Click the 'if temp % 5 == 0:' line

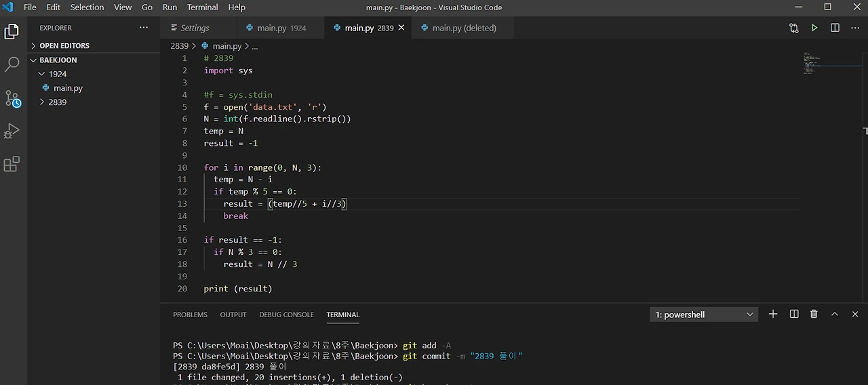click(x=255, y=192)
